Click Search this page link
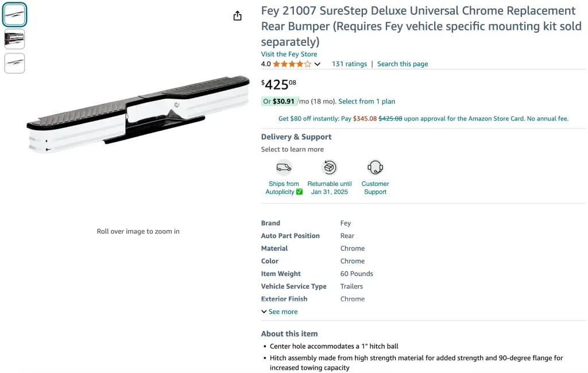 tap(403, 64)
